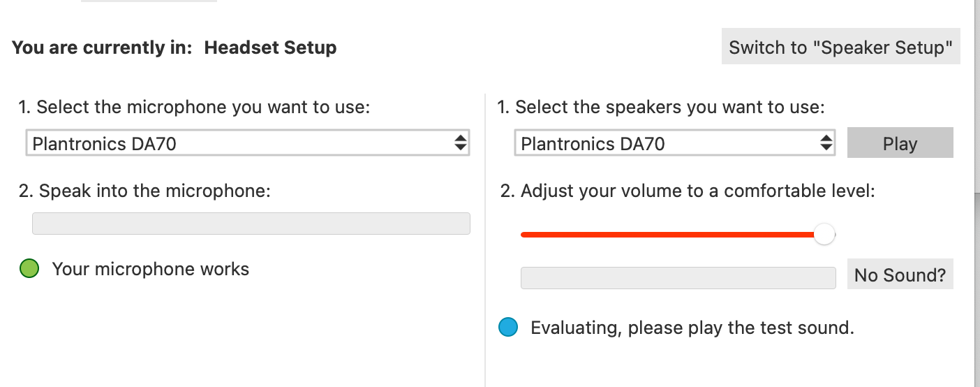Click the white volume slider knob
Image resolution: width=980 pixels, height=387 pixels.
[x=824, y=235]
